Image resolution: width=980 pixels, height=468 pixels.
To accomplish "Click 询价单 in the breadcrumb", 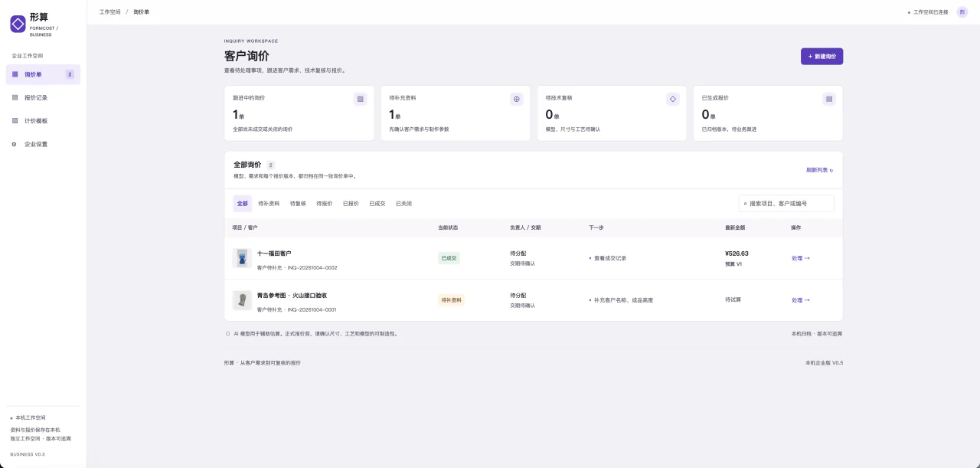I will pos(141,12).
